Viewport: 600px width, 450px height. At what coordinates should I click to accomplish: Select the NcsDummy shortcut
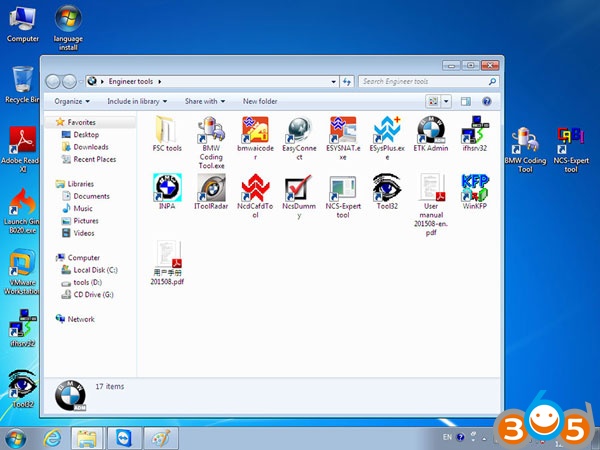point(299,196)
